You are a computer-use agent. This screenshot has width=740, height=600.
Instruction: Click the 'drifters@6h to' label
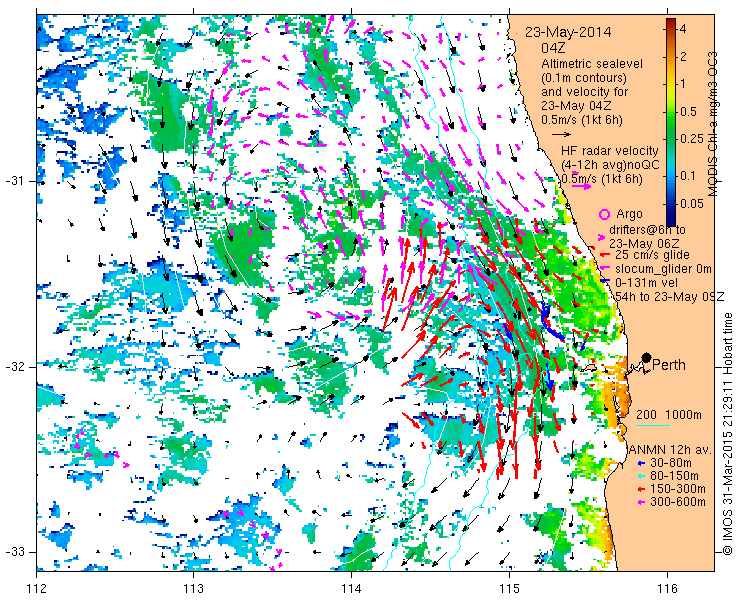[x=647, y=230]
